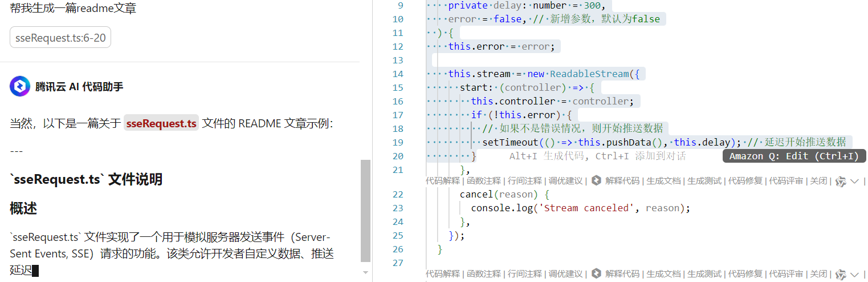
Task: Click the chat panel vertical scrollbar thumb
Action: click(x=366, y=210)
